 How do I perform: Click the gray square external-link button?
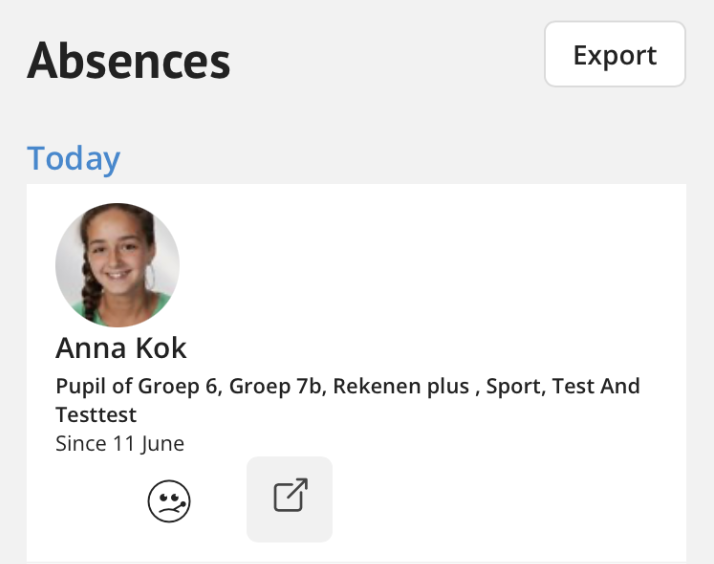pos(290,499)
